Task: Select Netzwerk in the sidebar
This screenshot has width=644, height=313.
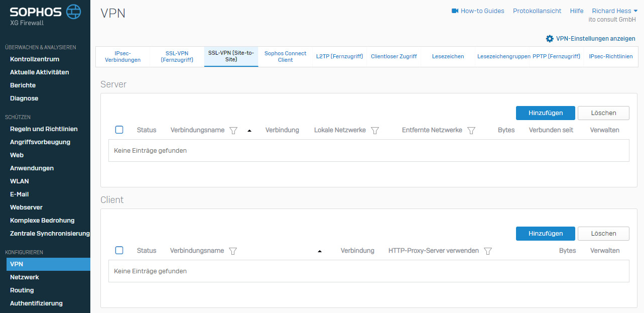Action: pos(25,277)
